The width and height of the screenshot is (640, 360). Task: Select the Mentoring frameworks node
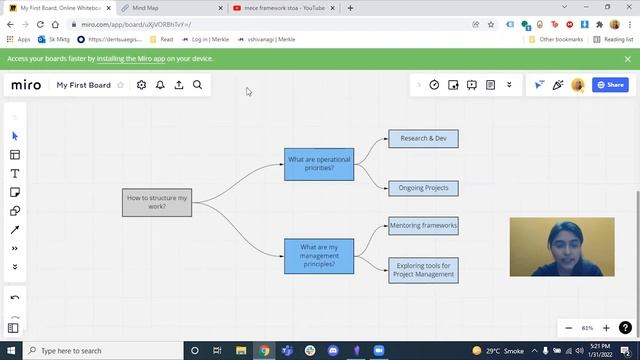(x=423, y=226)
